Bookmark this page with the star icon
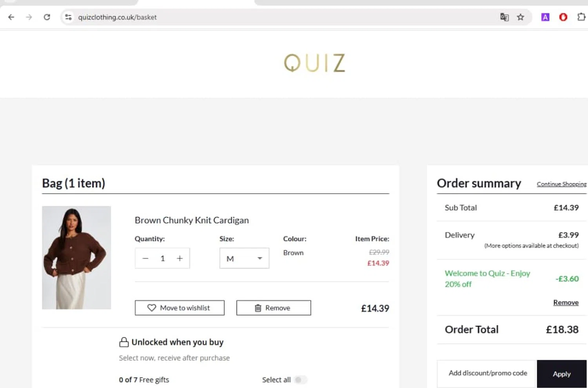 (x=521, y=17)
